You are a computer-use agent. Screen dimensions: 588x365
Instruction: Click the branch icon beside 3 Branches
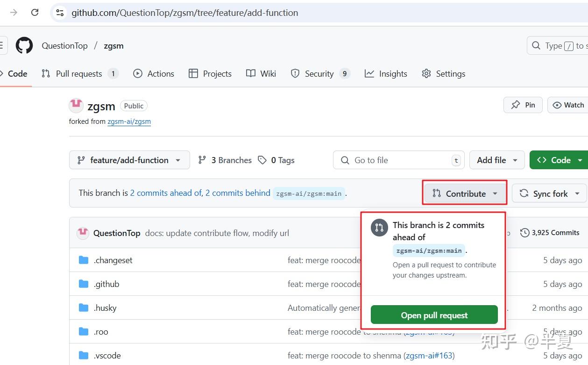[202, 160]
